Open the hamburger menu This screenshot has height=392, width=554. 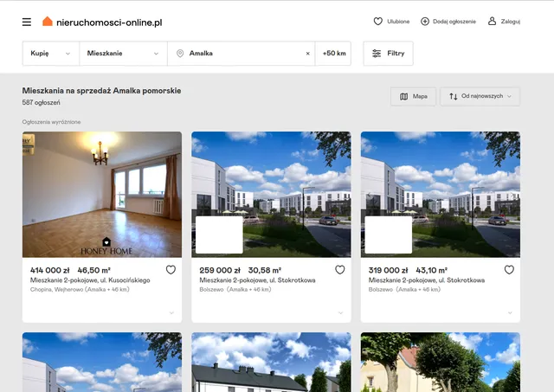tap(27, 22)
